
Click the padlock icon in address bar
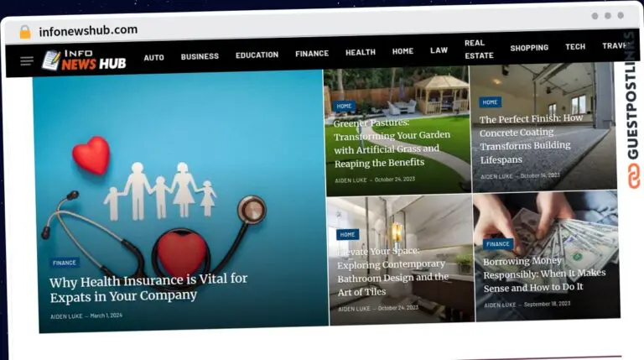(25, 32)
